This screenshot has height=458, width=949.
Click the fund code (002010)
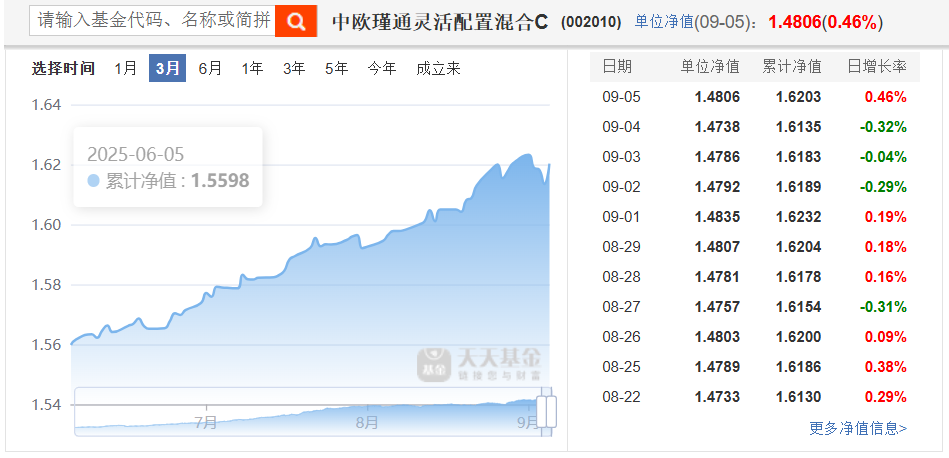pyautogui.click(x=591, y=23)
